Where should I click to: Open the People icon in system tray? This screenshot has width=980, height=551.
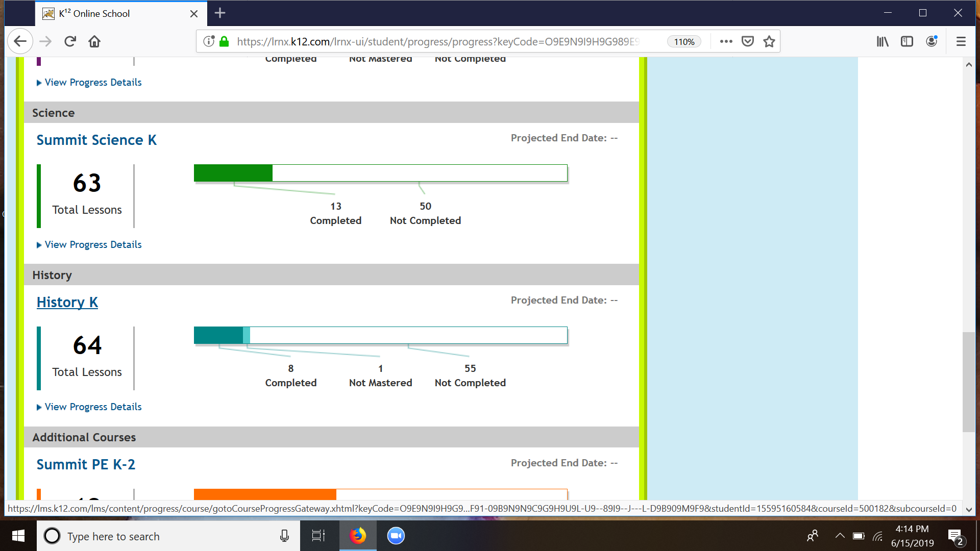pos(813,536)
